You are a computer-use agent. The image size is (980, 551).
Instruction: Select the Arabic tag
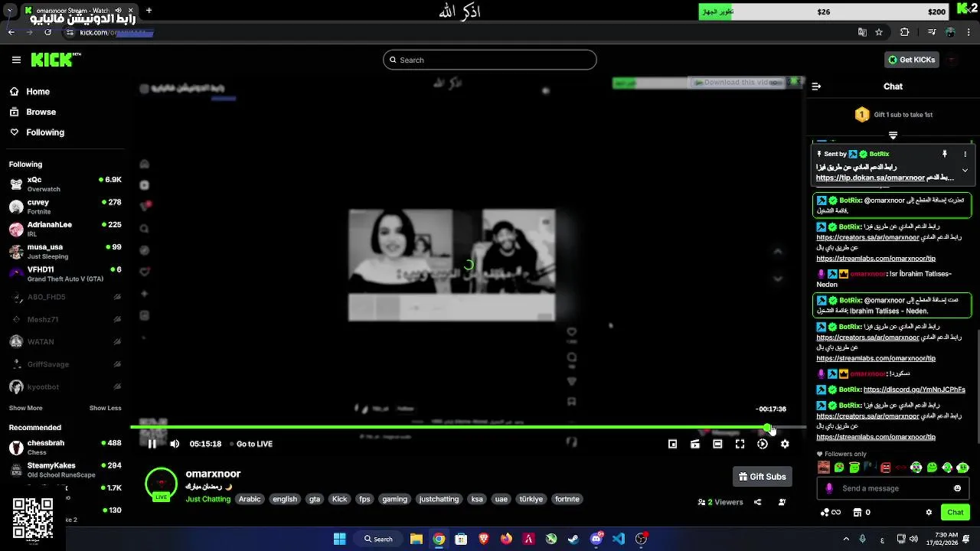tap(250, 499)
